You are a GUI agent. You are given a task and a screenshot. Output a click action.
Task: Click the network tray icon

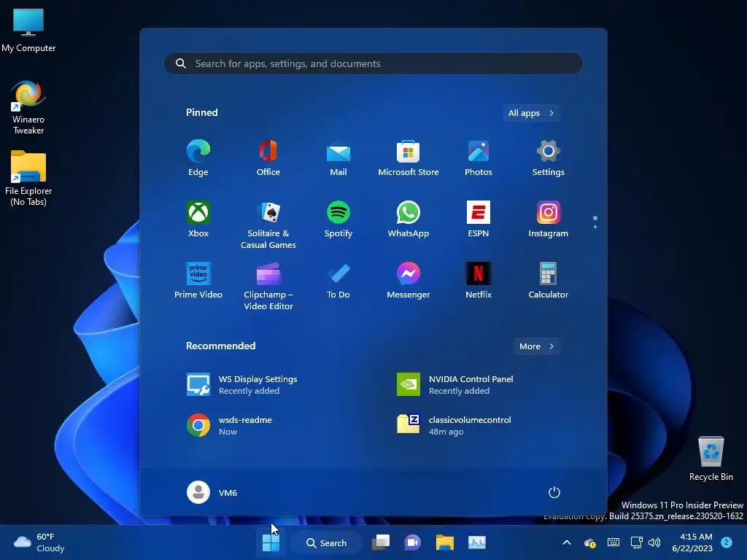click(x=636, y=542)
